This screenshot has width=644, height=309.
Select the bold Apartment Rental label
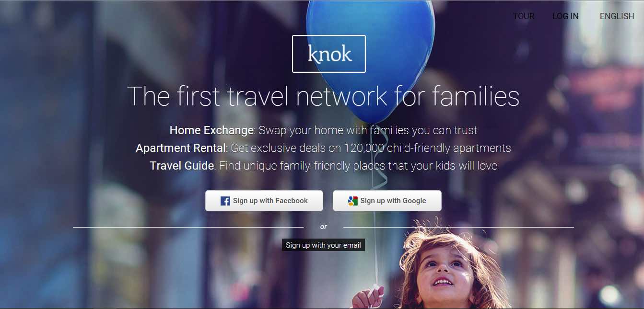coord(181,148)
